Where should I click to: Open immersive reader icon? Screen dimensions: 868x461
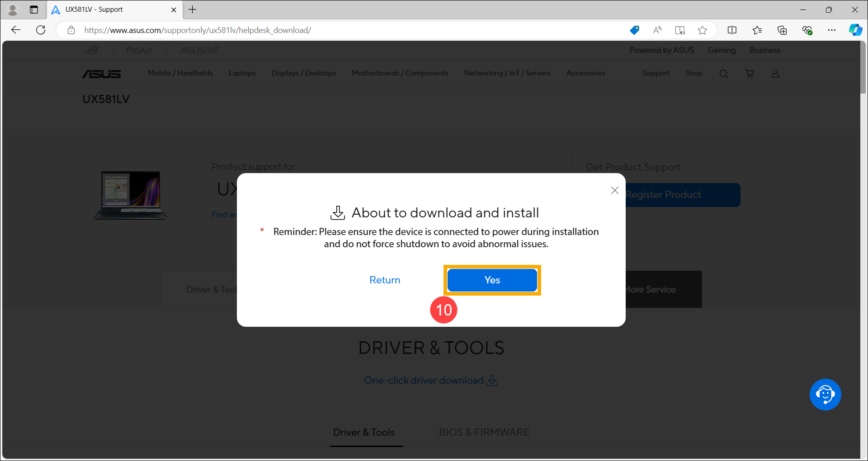[680, 30]
